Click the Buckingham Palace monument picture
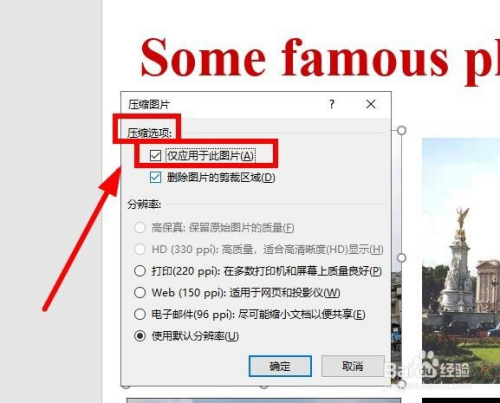This screenshot has height=403, width=500. pos(461,260)
